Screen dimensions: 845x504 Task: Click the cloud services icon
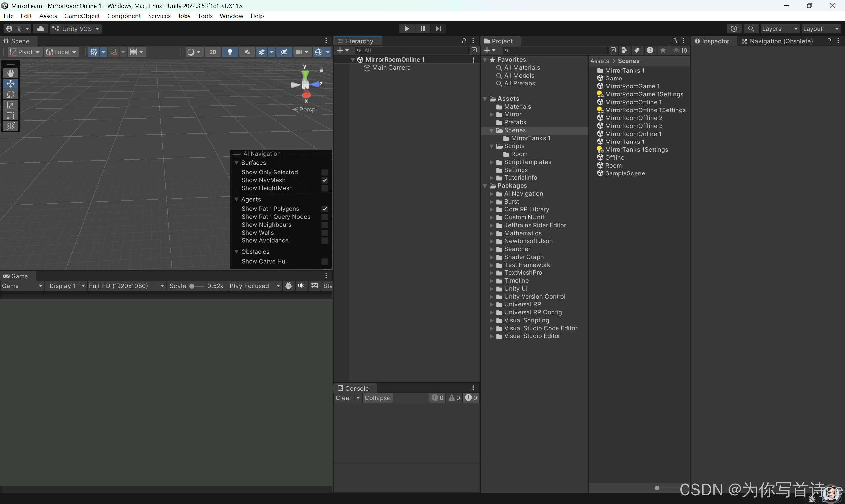(40, 29)
